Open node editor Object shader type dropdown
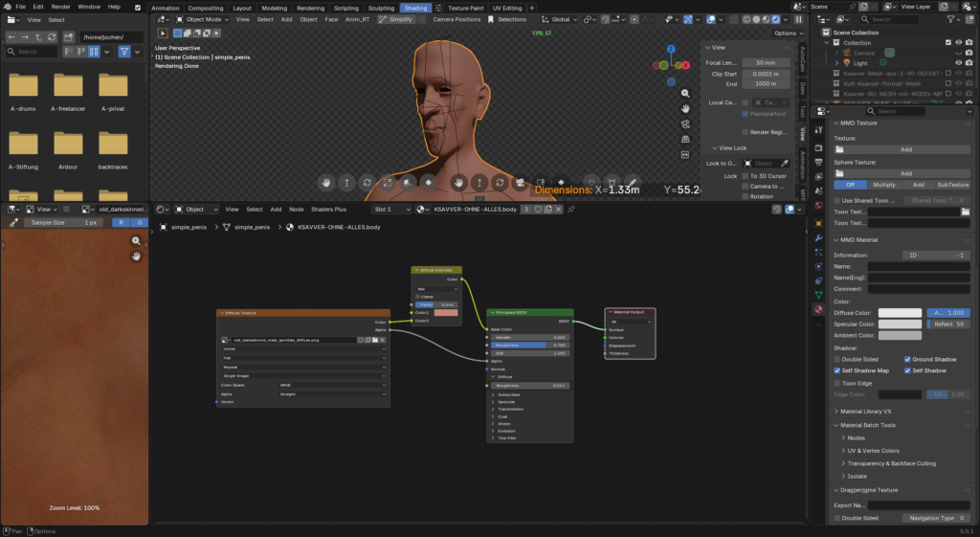This screenshot has height=537, width=980. coord(196,210)
